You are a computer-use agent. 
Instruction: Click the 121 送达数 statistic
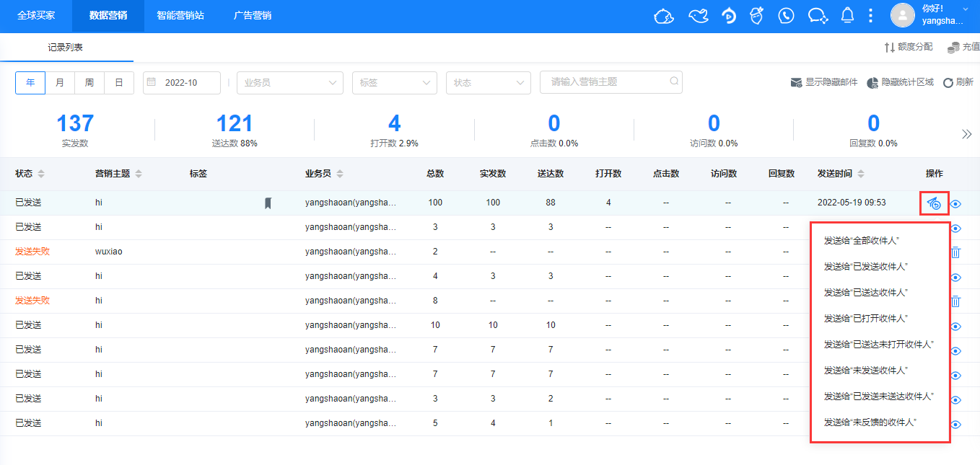click(x=235, y=130)
